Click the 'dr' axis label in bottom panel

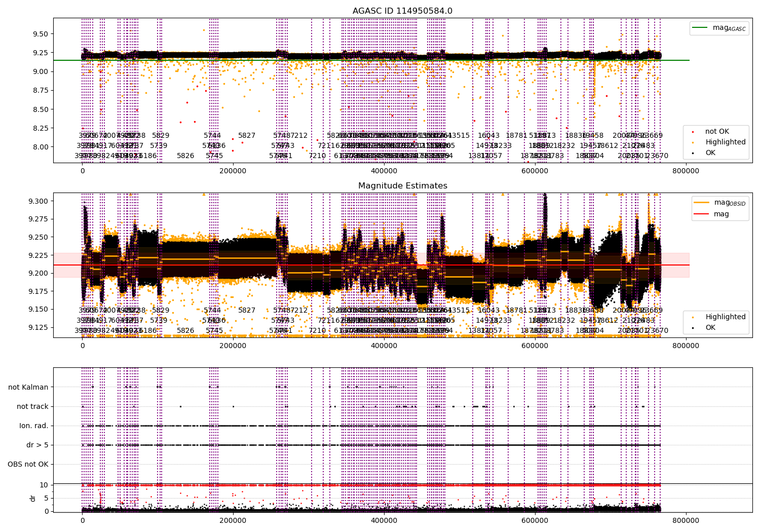[x=33, y=498]
